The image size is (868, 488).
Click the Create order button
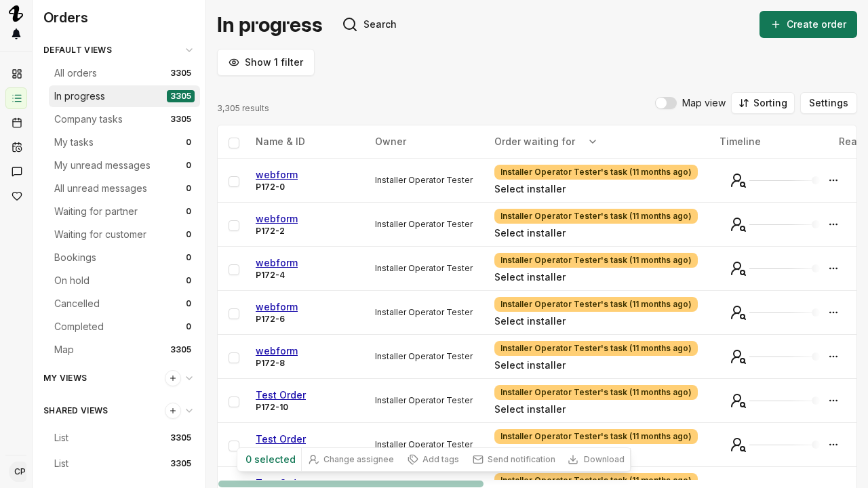pyautogui.click(x=808, y=24)
